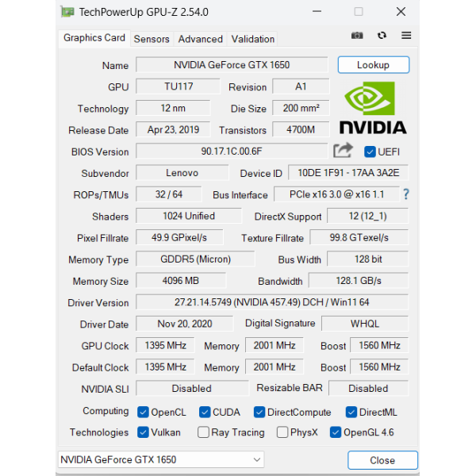This screenshot has width=476, height=476.
Task: Click the Revision value A1
Action: click(301, 86)
